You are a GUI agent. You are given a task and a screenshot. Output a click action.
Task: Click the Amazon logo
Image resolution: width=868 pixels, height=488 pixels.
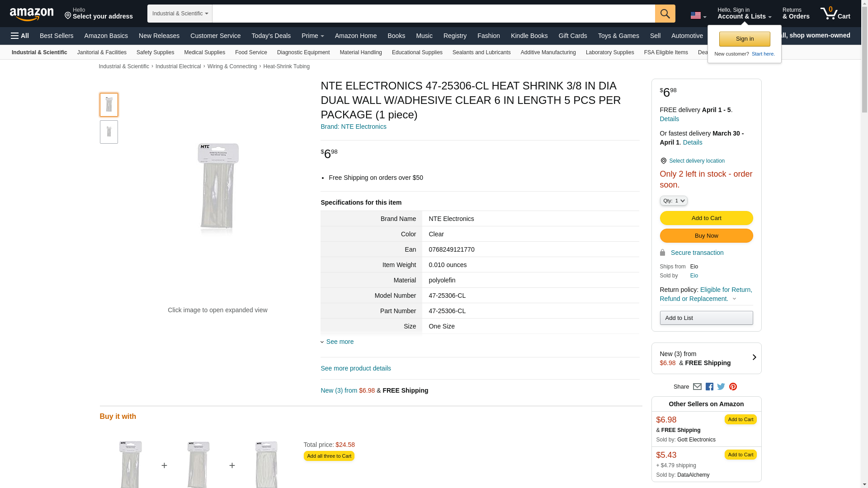click(32, 14)
